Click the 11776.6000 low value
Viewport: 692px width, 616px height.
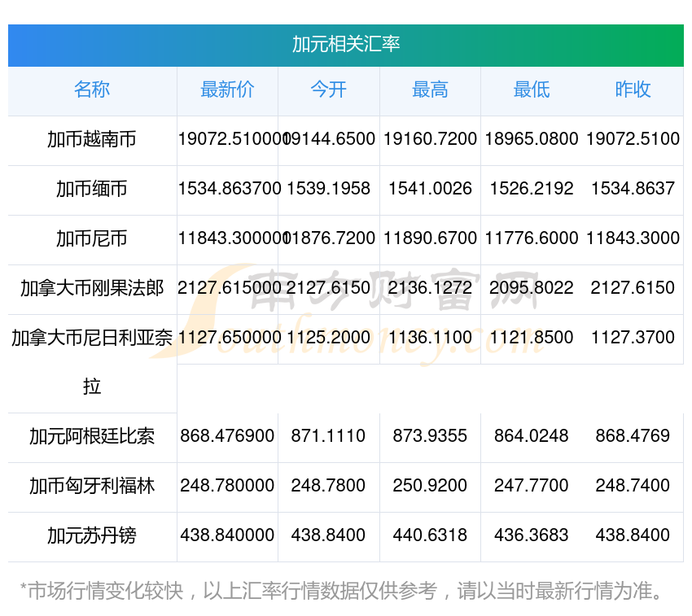click(532, 238)
